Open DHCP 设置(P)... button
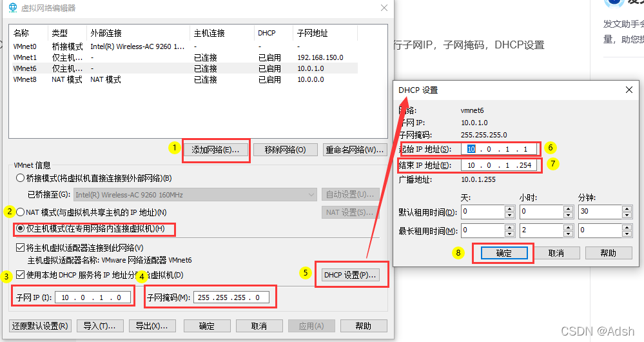Screen dimensions: 644x342 click(x=350, y=275)
